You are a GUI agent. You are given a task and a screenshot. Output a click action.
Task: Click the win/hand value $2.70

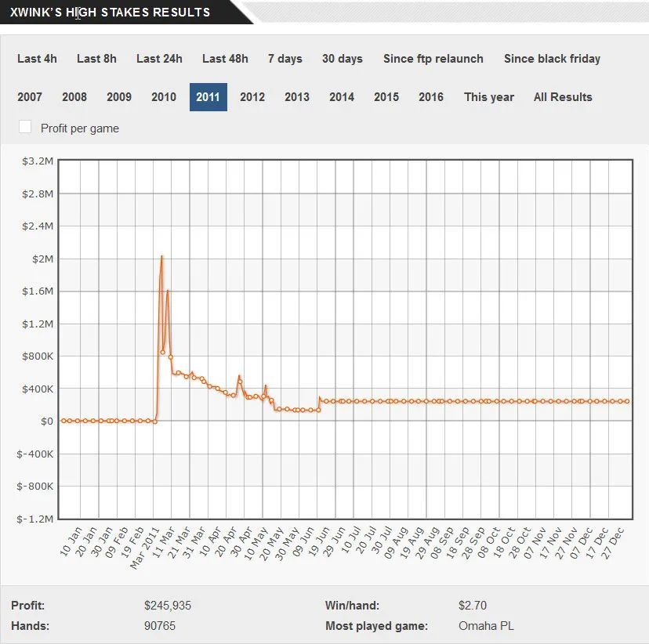(473, 606)
